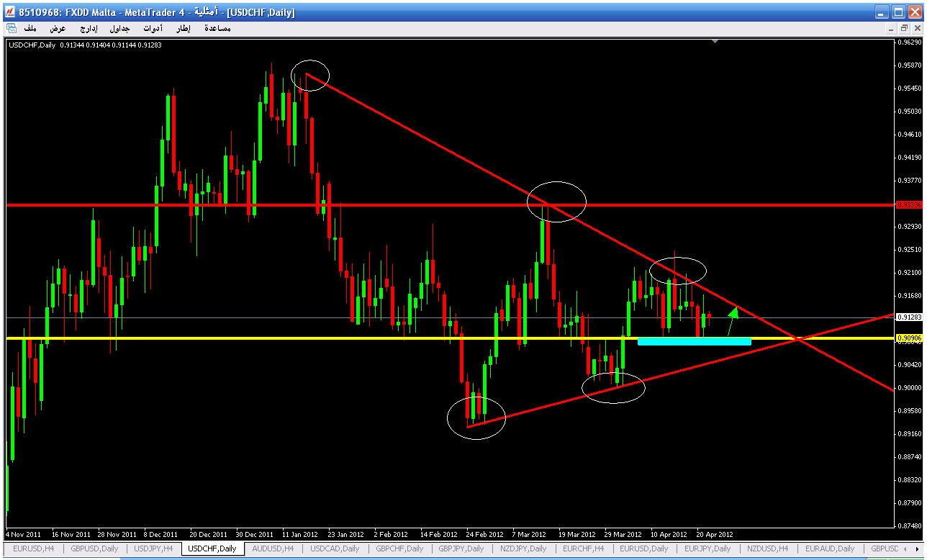This screenshot has width=927, height=560.
Task: Click the USDCHF,Daily OHLC header text
Action: coord(85,45)
